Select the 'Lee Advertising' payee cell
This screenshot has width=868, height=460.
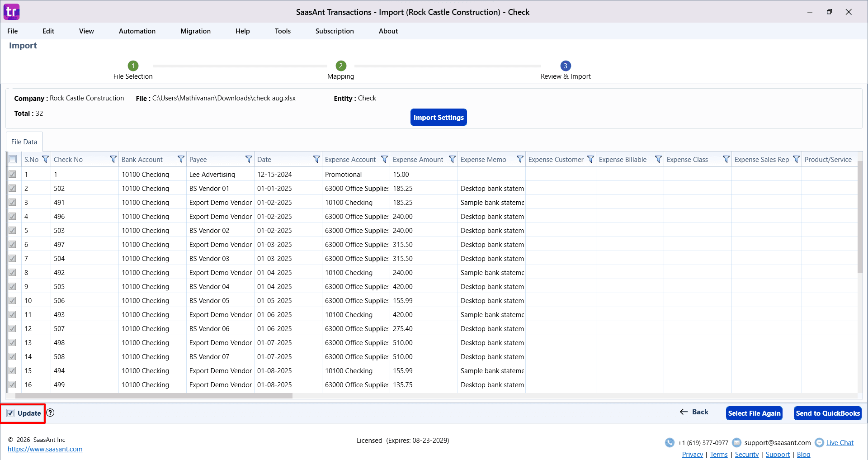click(220, 174)
